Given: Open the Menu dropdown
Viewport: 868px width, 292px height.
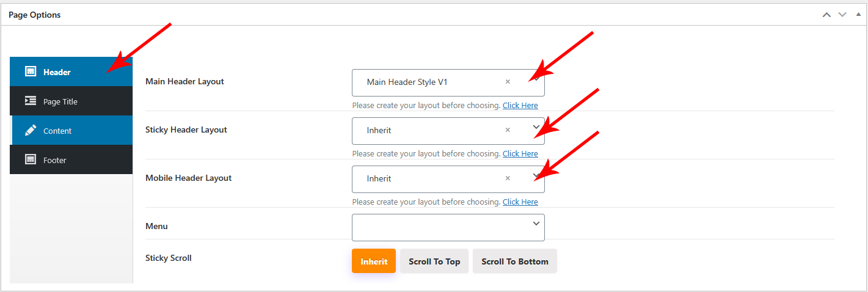Looking at the screenshot, I should 448,227.
